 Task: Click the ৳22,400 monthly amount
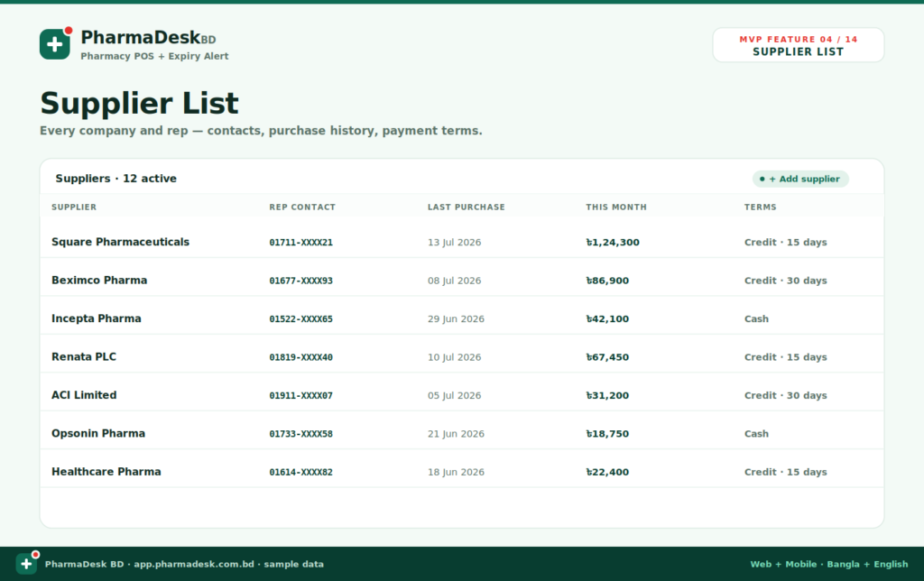(607, 472)
